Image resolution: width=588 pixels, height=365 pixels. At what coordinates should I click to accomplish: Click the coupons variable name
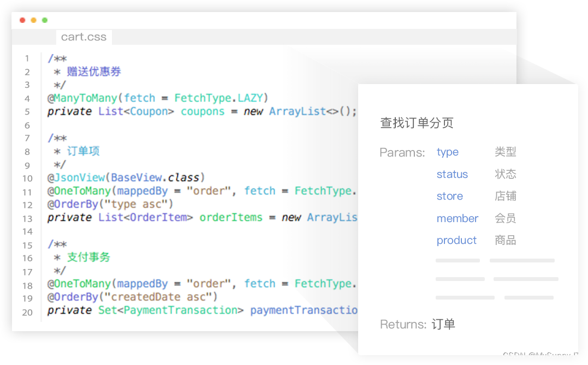click(x=203, y=112)
